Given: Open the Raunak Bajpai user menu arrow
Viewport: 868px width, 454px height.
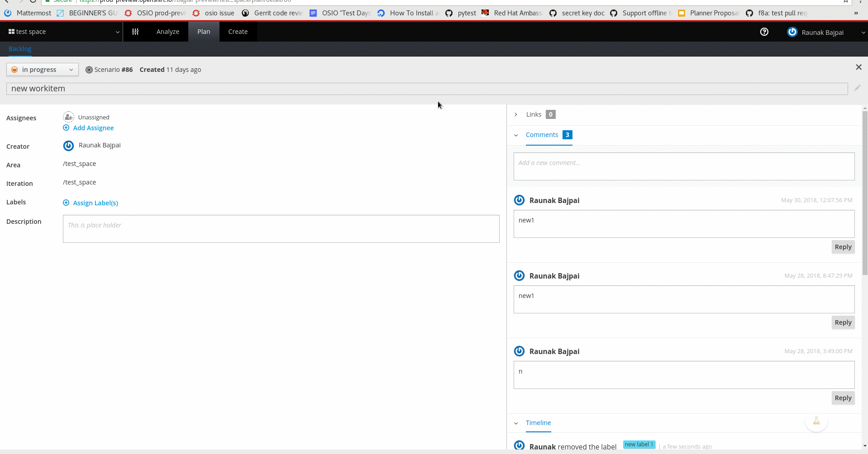Looking at the screenshot, I should tap(863, 33).
